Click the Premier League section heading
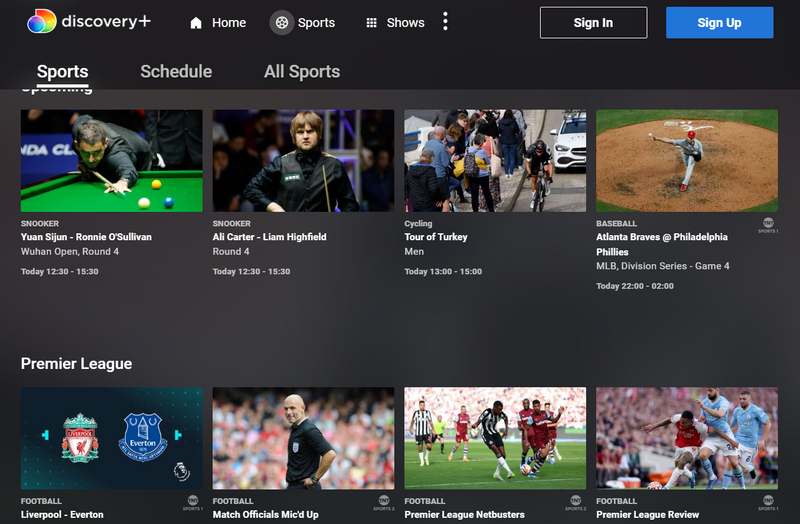Viewport: 800px width, 524px height. [x=77, y=363]
